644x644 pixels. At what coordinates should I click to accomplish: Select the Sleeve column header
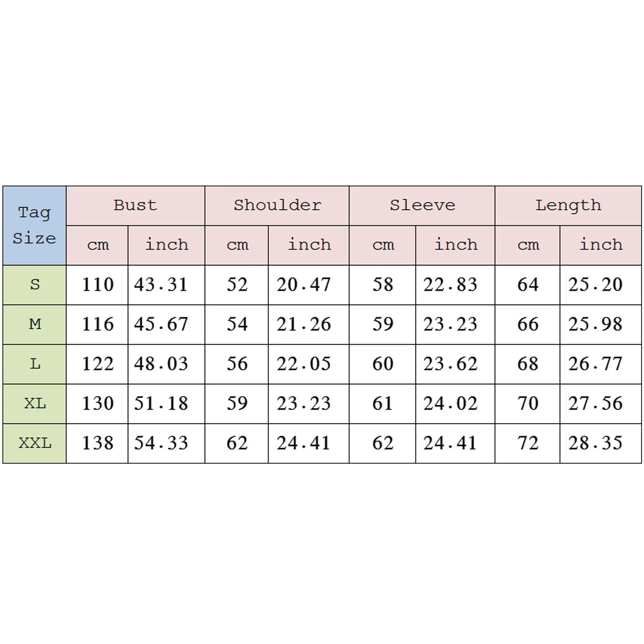(x=422, y=205)
